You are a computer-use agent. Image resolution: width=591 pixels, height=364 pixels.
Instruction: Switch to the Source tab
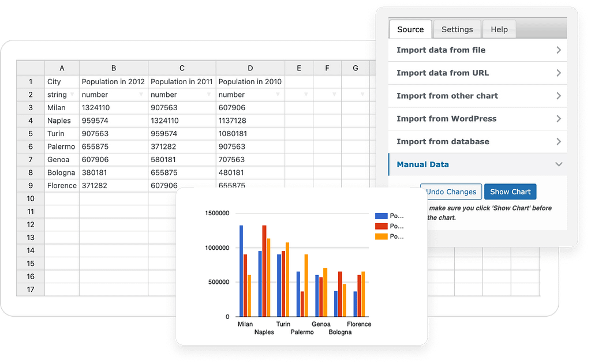(410, 29)
